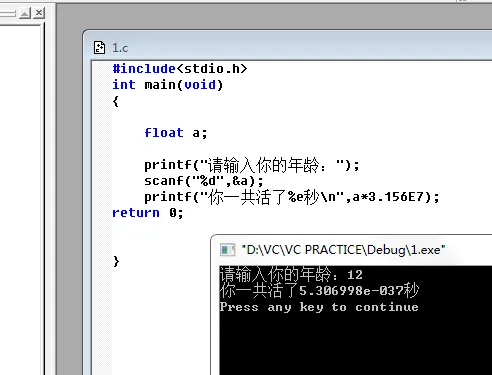Click the opening brace of main

tap(116, 101)
